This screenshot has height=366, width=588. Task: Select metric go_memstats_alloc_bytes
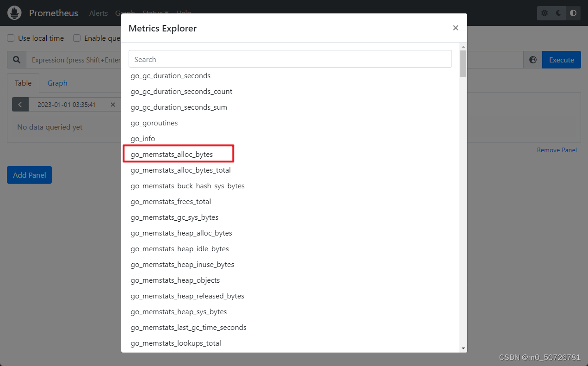pyautogui.click(x=172, y=154)
